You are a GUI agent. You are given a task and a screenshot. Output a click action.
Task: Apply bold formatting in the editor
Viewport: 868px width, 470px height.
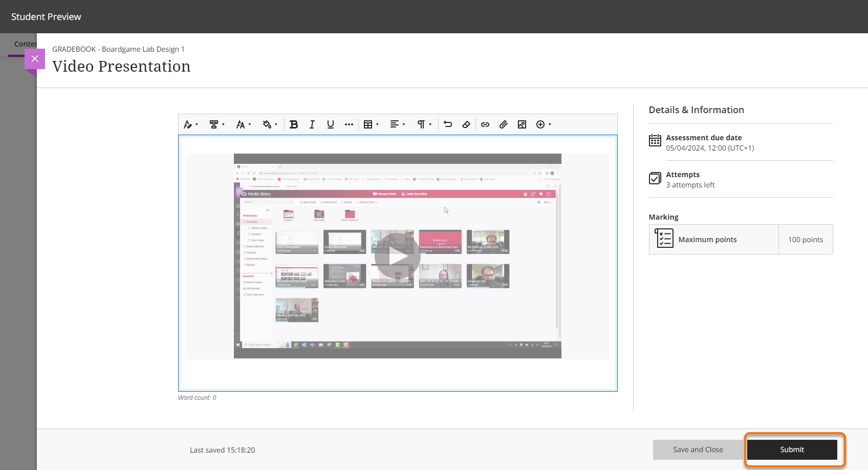tap(294, 124)
